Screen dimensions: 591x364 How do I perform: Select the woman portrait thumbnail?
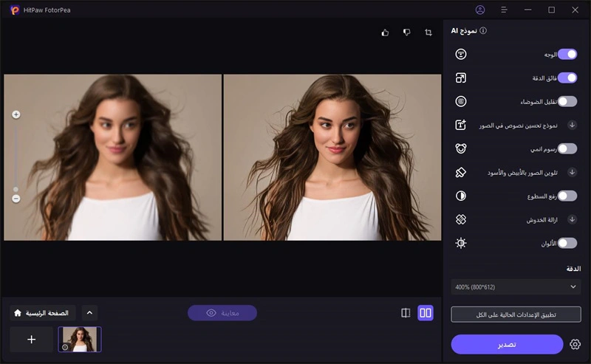coord(80,339)
